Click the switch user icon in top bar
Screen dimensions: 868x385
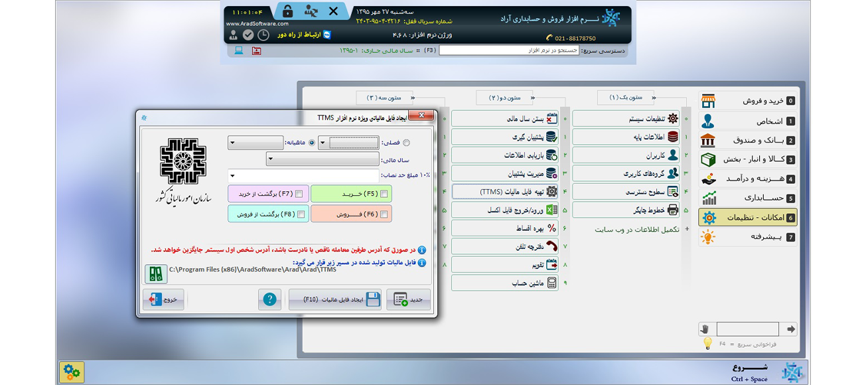[311, 11]
